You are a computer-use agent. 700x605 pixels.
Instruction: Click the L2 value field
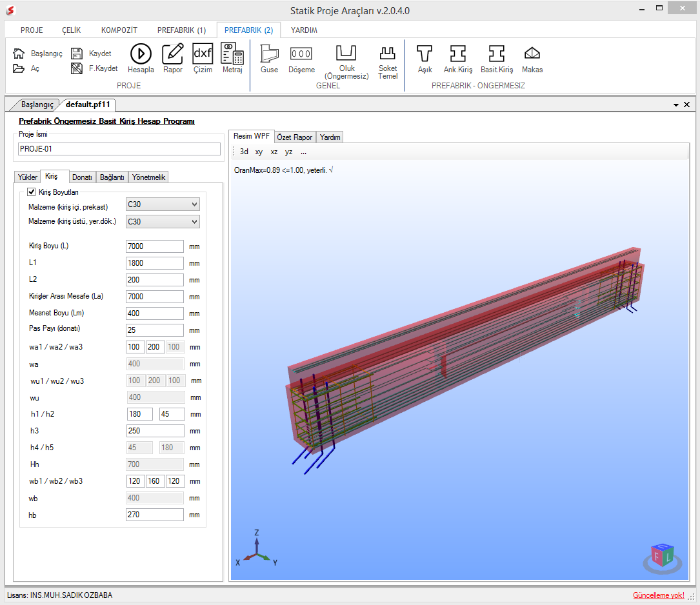point(155,280)
